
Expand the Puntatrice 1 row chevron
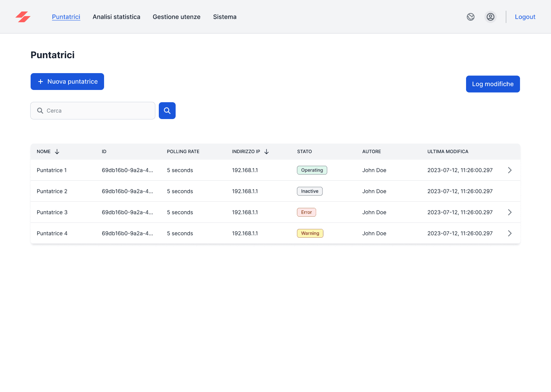510,170
